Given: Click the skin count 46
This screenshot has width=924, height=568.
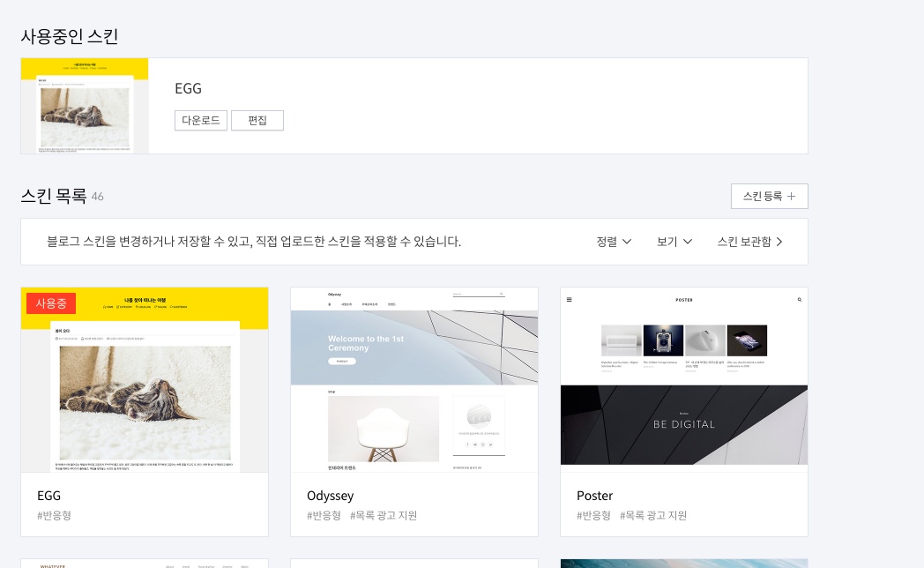Looking at the screenshot, I should coord(97,197).
